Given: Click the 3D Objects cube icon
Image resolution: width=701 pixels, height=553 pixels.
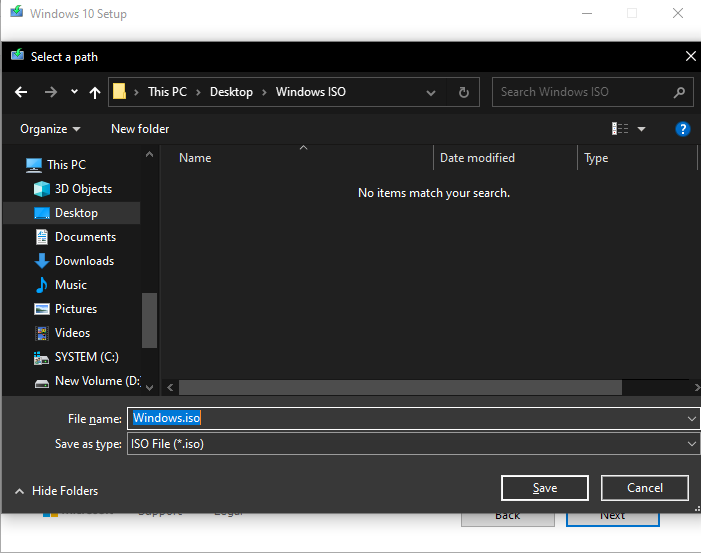Looking at the screenshot, I should [x=42, y=189].
